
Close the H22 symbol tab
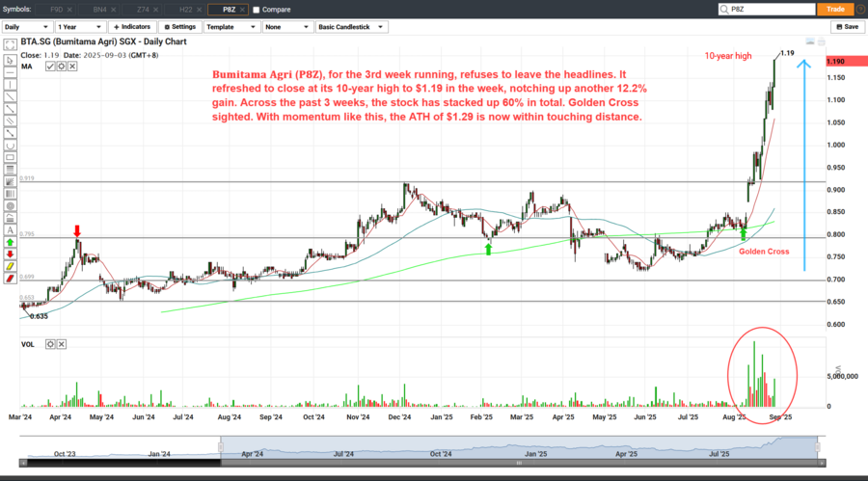(x=200, y=10)
